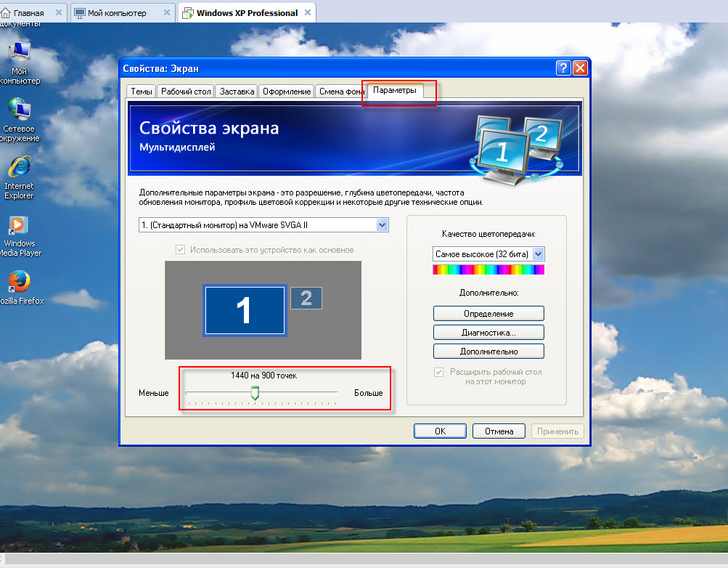This screenshot has height=568, width=728.
Task: Switch to the Заставка tab
Action: point(237,92)
